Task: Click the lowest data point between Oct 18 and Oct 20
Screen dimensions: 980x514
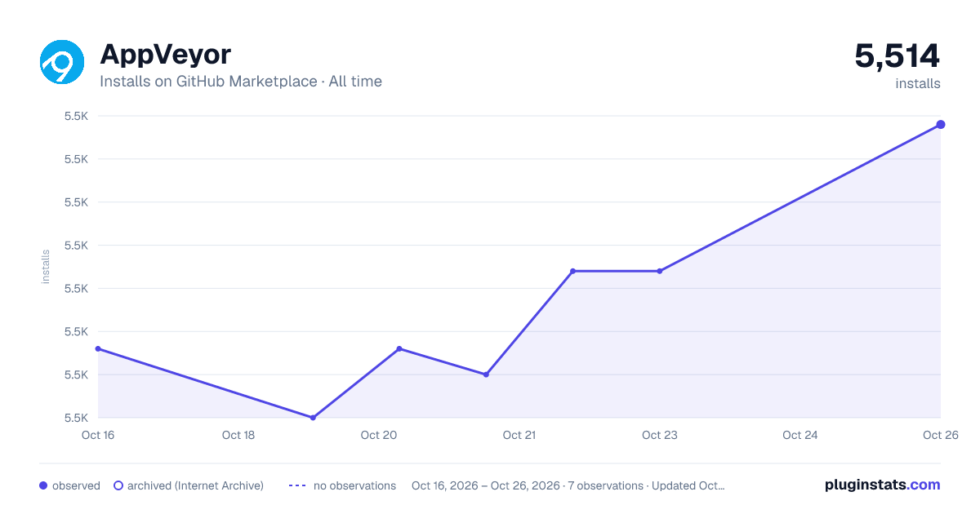Action: (313, 418)
